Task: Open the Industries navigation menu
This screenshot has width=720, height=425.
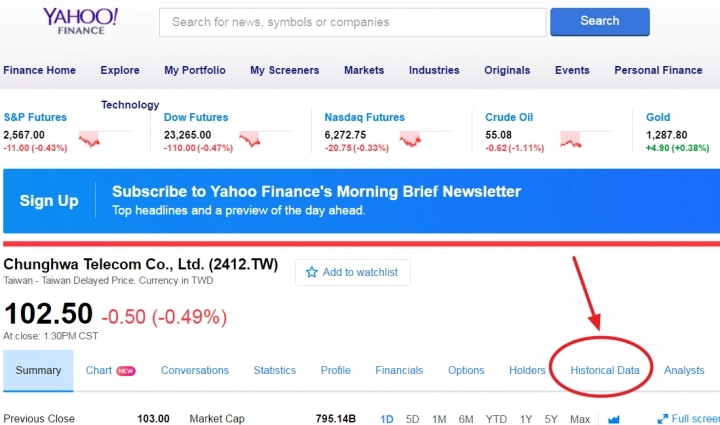Action: [434, 70]
